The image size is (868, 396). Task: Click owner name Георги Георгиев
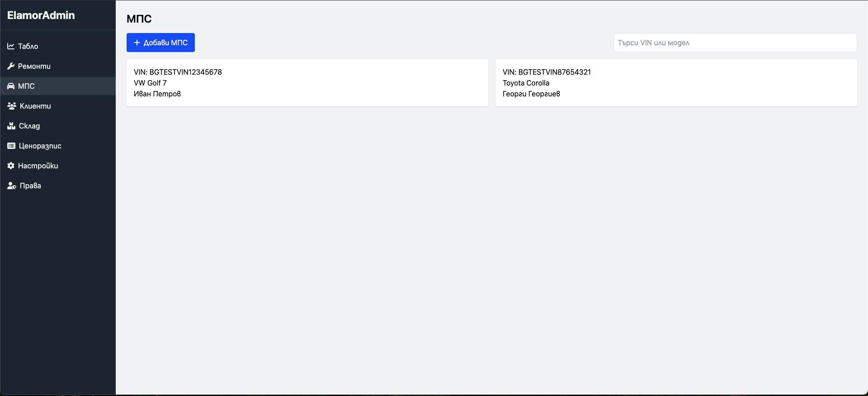(531, 94)
